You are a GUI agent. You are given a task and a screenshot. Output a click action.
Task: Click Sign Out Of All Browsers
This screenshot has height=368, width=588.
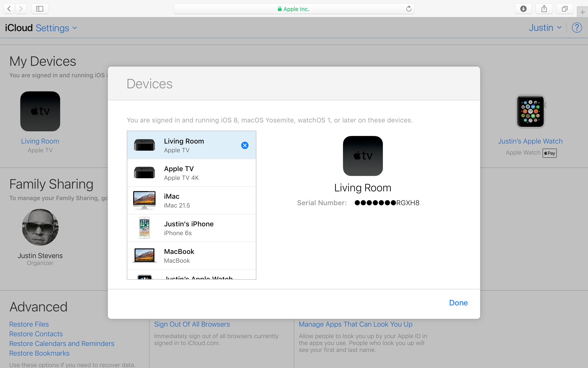[x=192, y=324]
